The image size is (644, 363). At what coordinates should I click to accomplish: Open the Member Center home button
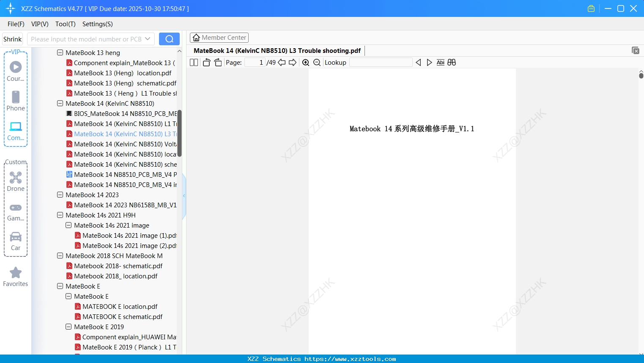pos(219,38)
